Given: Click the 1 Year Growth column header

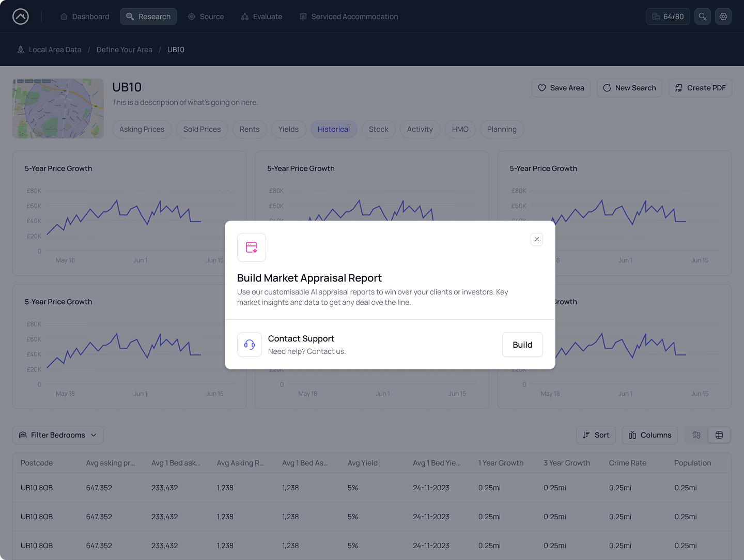Looking at the screenshot, I should tap(501, 463).
